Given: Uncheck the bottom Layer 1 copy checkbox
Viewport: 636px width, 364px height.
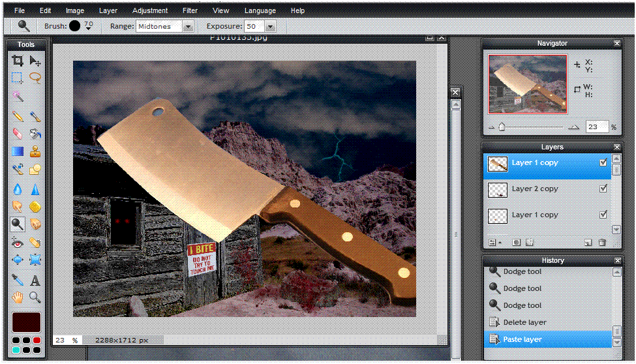Looking at the screenshot, I should (x=603, y=215).
